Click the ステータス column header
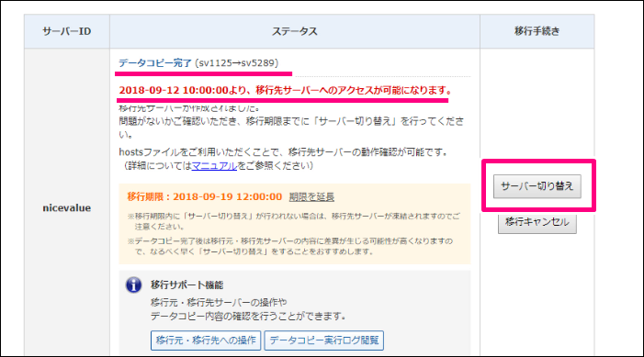 click(295, 31)
